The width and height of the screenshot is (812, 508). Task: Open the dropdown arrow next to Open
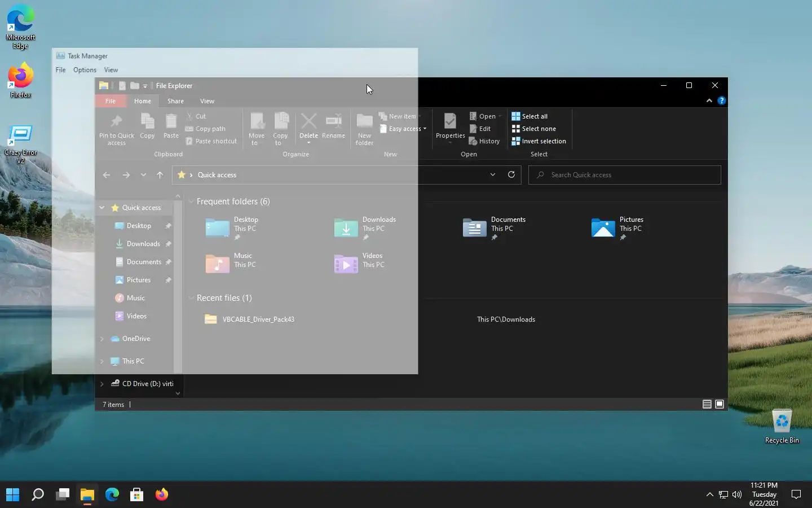[500, 116]
